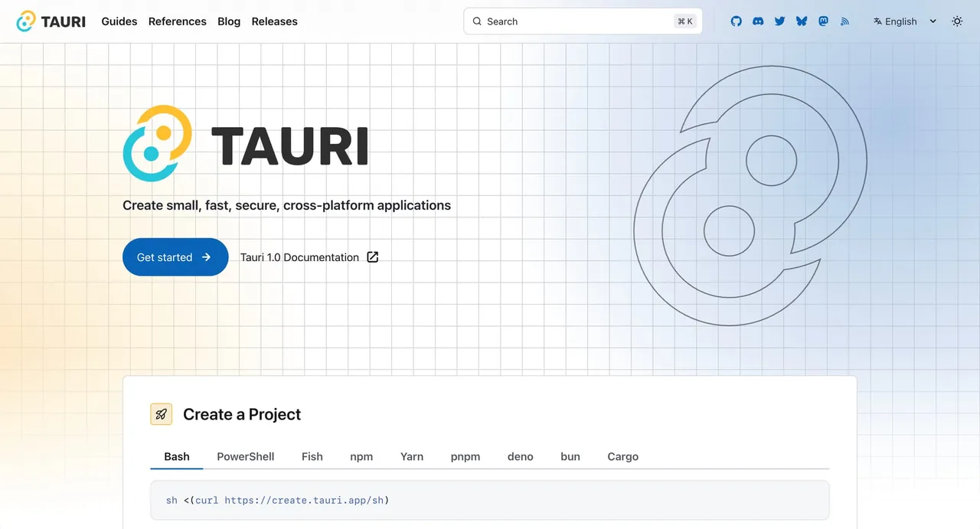Click the large Tauri hero logo

pos(246,144)
